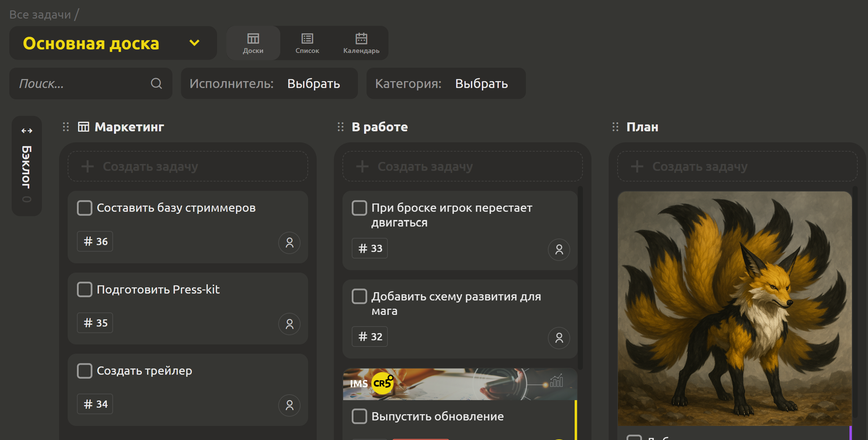The image size is (868, 440).
Task: Click the В работе column title
Action: 380,127
